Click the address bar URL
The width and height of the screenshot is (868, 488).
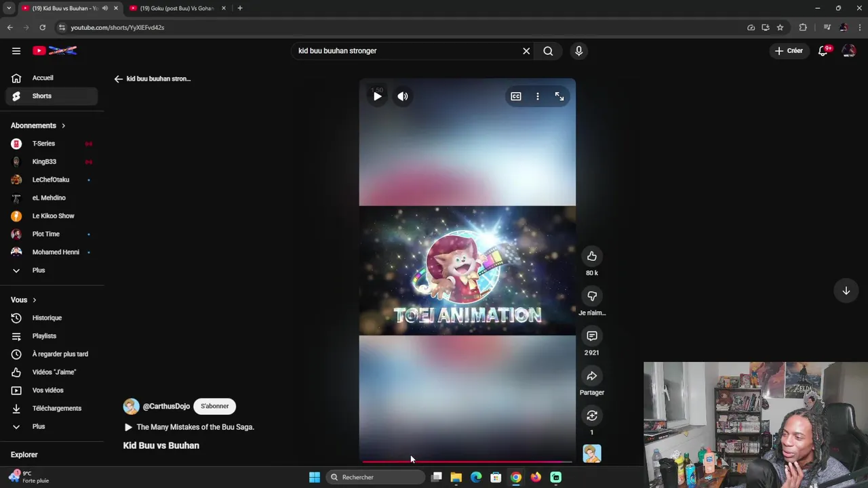pos(117,28)
